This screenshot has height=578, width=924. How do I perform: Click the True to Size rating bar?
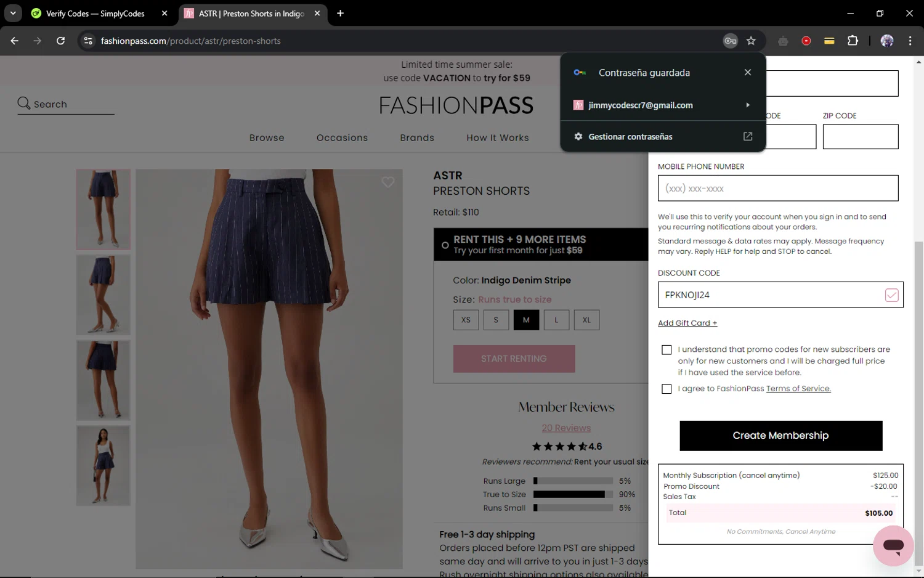point(573,495)
